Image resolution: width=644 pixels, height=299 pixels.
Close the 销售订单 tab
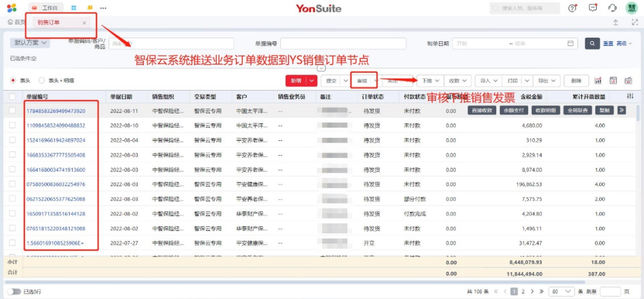click(84, 23)
